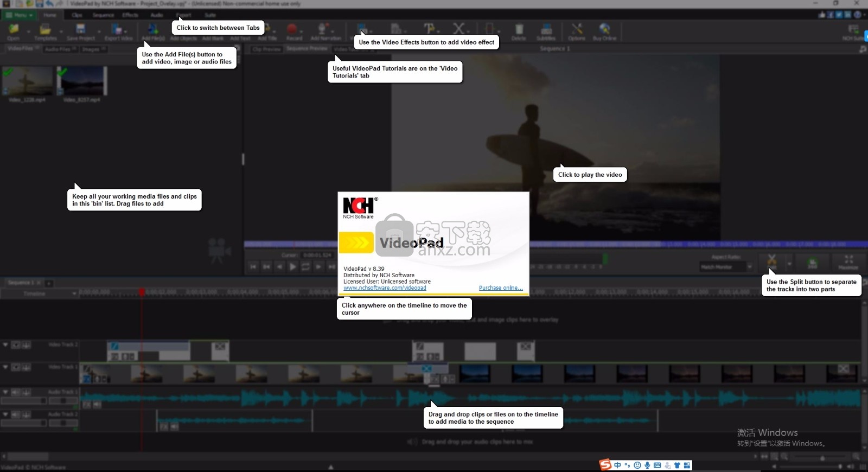Click the FX icon on Audio Track 2 clip
868x472 pixels.
point(164,427)
